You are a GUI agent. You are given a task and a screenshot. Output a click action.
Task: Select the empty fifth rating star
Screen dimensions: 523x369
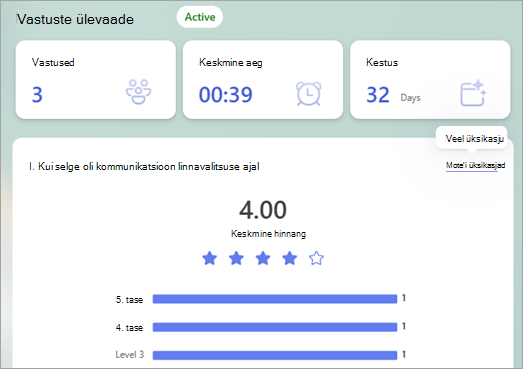pos(316,258)
